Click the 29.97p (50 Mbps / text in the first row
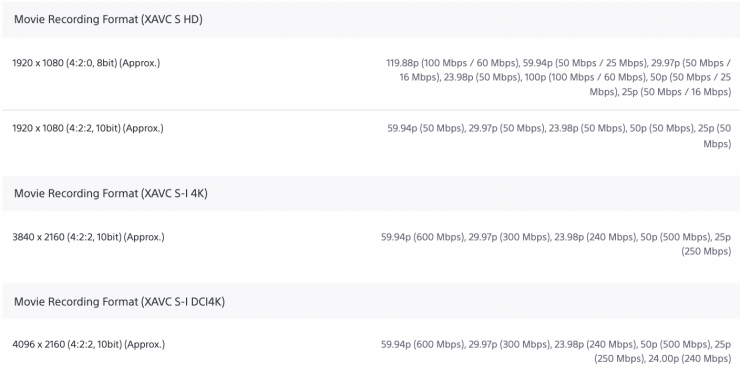Viewport: 740px width, 385px height. pos(691,63)
